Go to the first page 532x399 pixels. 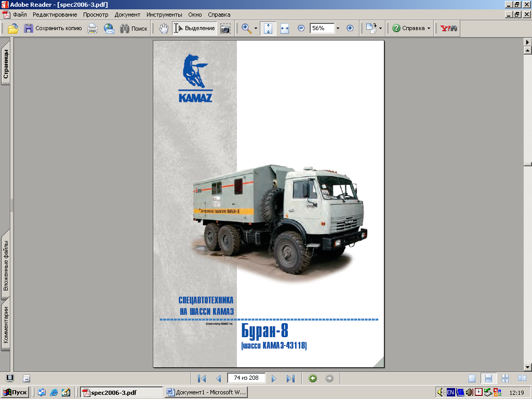point(202,378)
